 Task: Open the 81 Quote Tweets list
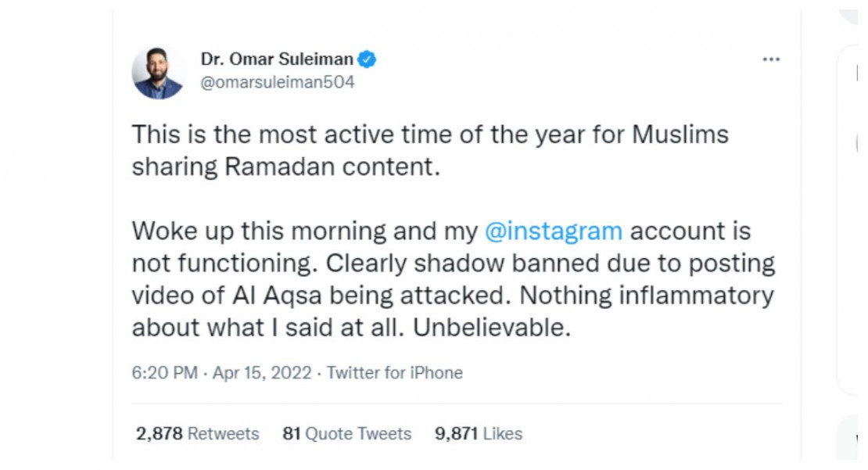click(x=347, y=433)
